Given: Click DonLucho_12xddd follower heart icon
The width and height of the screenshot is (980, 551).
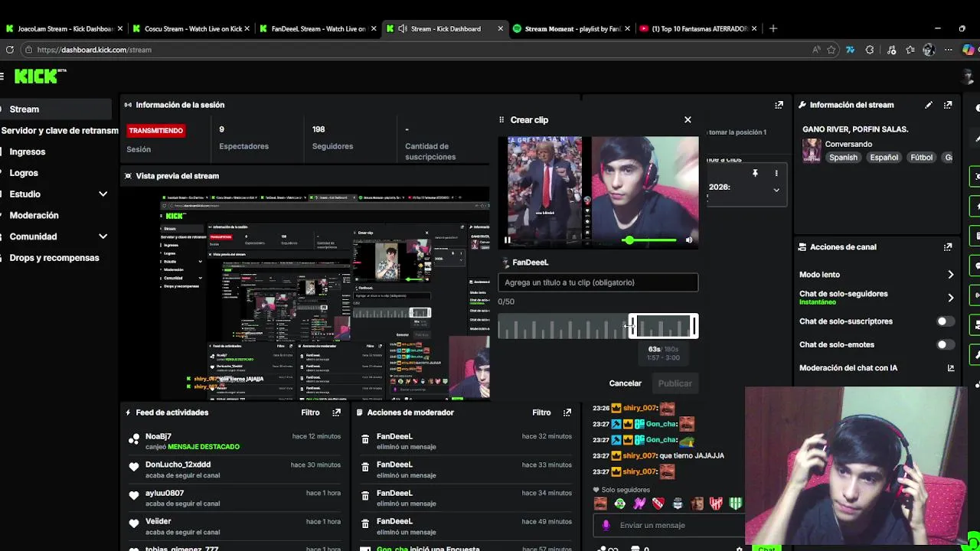Looking at the screenshot, I should coord(134,467).
